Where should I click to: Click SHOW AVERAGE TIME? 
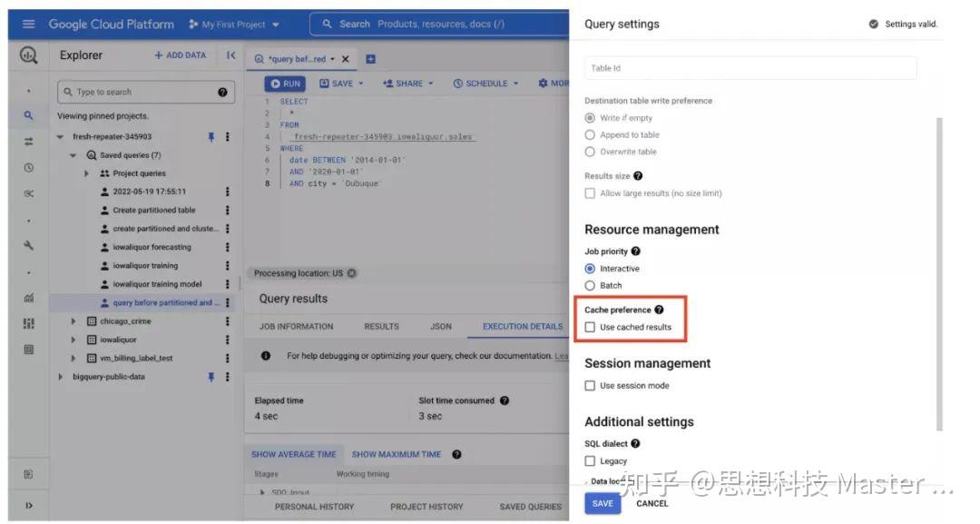(x=294, y=454)
